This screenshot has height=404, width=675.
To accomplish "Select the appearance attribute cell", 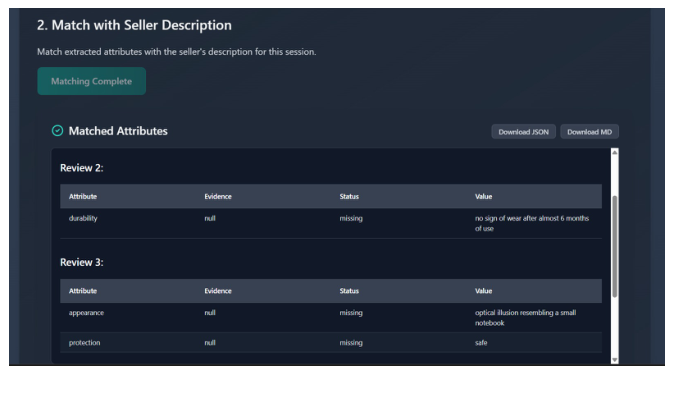I will point(86,313).
